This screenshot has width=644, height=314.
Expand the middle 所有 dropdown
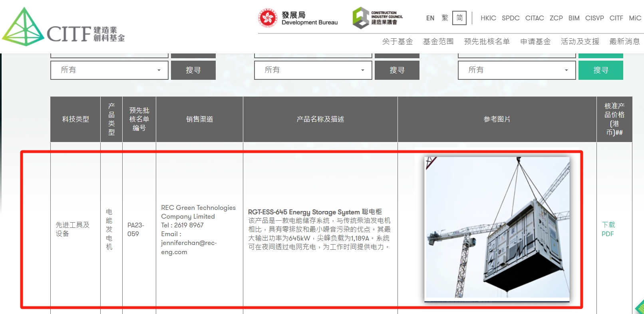pyautogui.click(x=313, y=70)
